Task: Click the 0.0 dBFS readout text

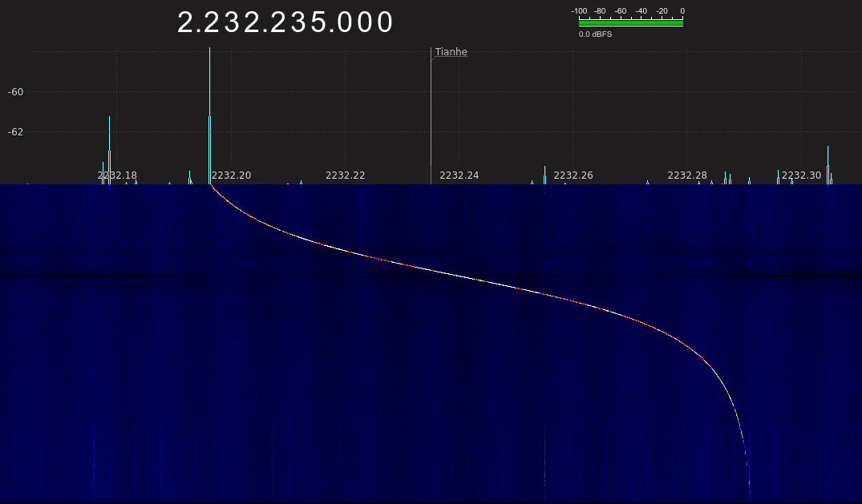Action: click(x=595, y=34)
